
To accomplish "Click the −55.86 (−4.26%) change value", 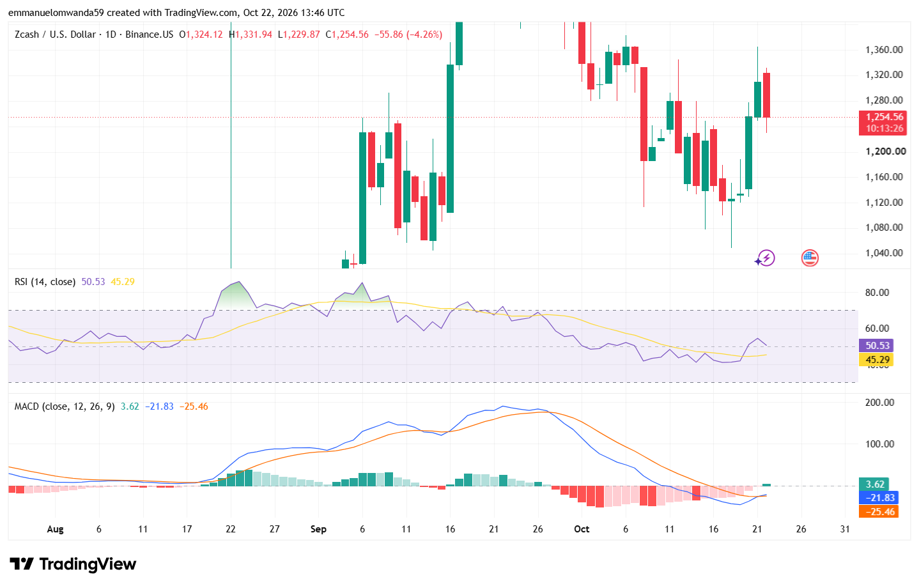I will pos(408,35).
